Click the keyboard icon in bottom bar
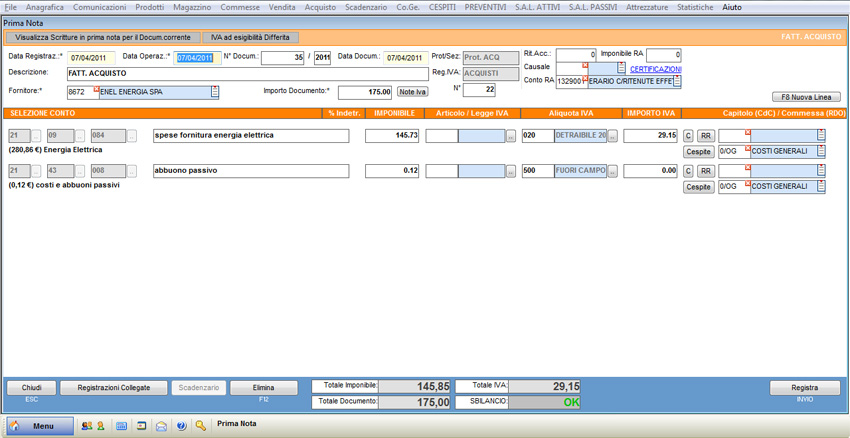The image size is (850, 438). (122, 425)
